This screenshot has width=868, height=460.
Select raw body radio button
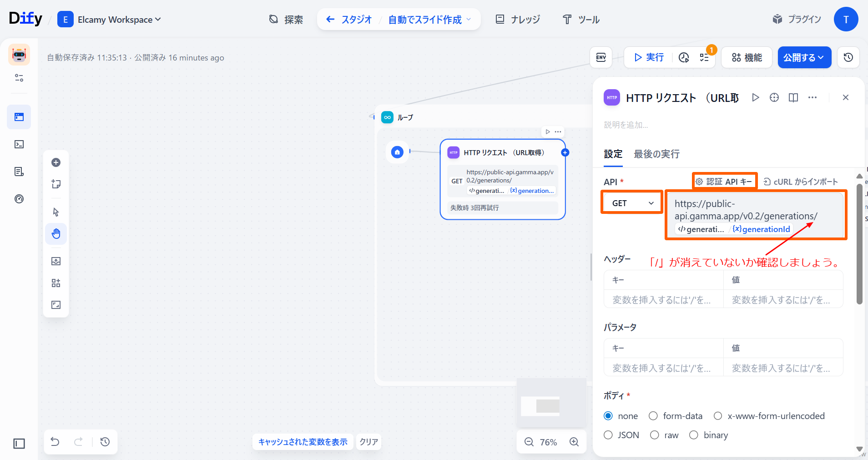click(655, 435)
